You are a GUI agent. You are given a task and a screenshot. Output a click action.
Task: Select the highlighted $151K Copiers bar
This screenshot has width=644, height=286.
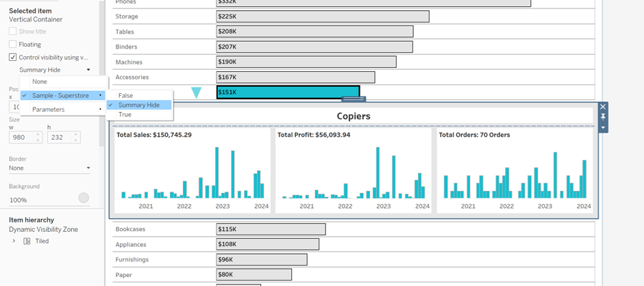pos(288,92)
